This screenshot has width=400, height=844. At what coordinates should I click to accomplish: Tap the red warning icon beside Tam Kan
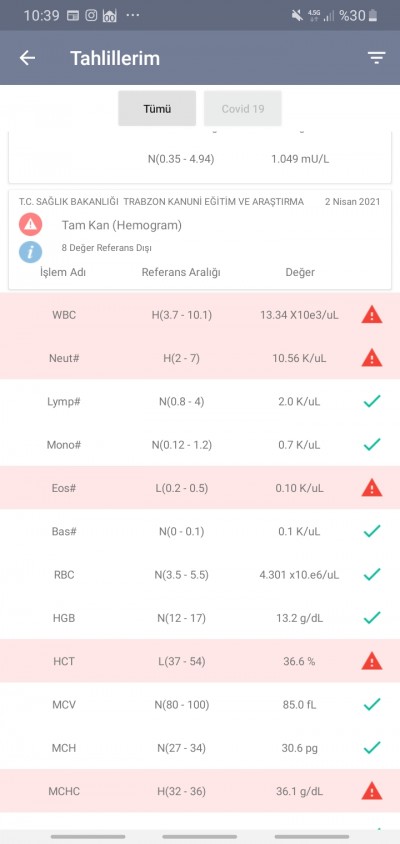pos(31,225)
